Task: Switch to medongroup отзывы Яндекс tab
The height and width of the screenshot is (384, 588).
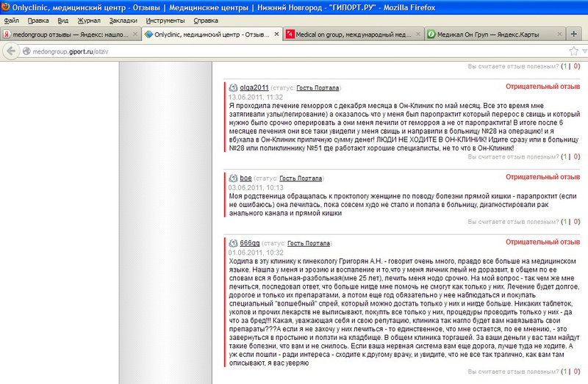Action: pos(71,34)
